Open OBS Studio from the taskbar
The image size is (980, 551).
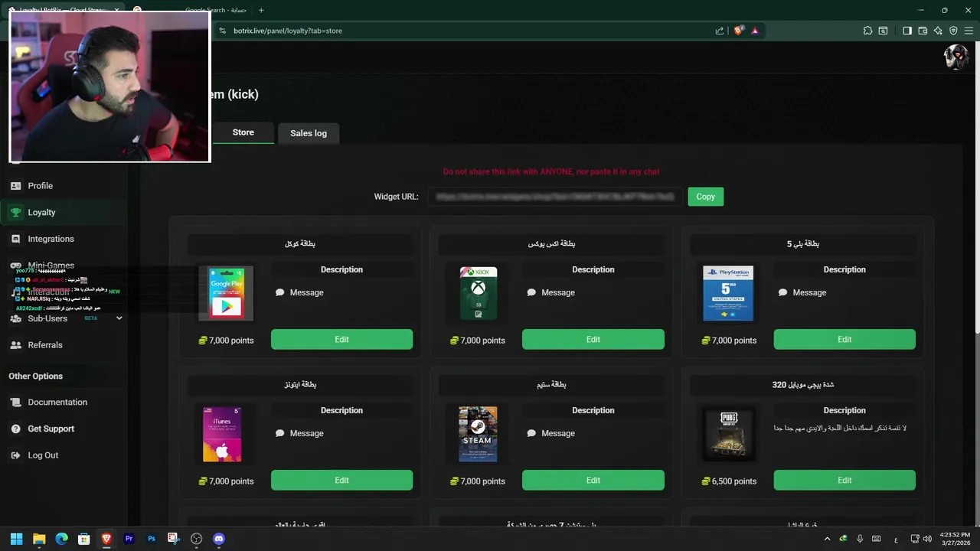[196, 539]
